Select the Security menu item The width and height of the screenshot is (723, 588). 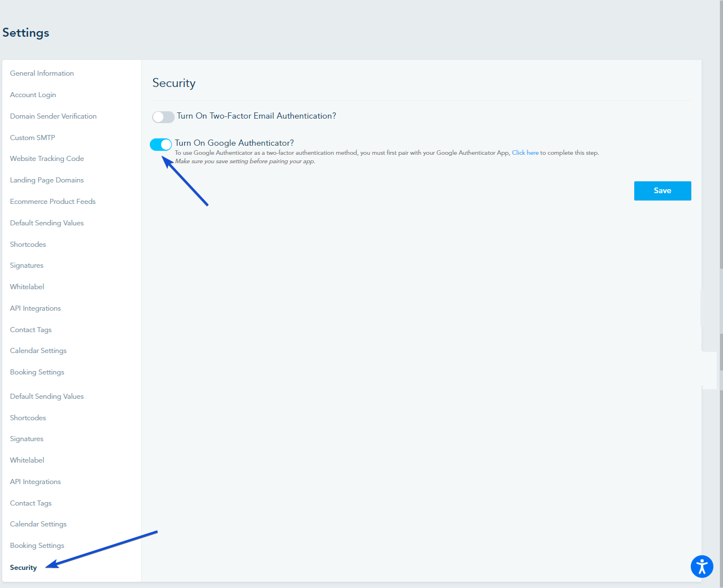pyautogui.click(x=23, y=568)
